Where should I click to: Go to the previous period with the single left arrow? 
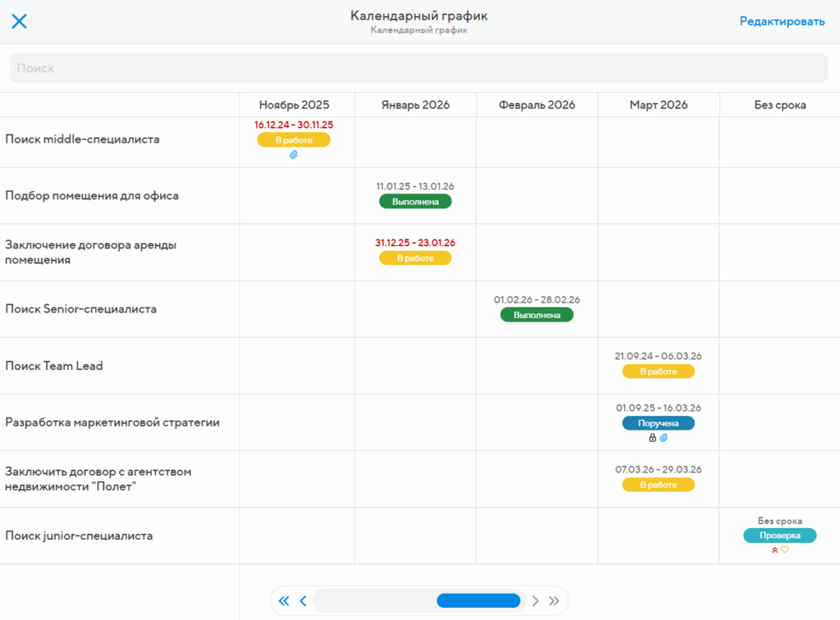click(x=303, y=601)
